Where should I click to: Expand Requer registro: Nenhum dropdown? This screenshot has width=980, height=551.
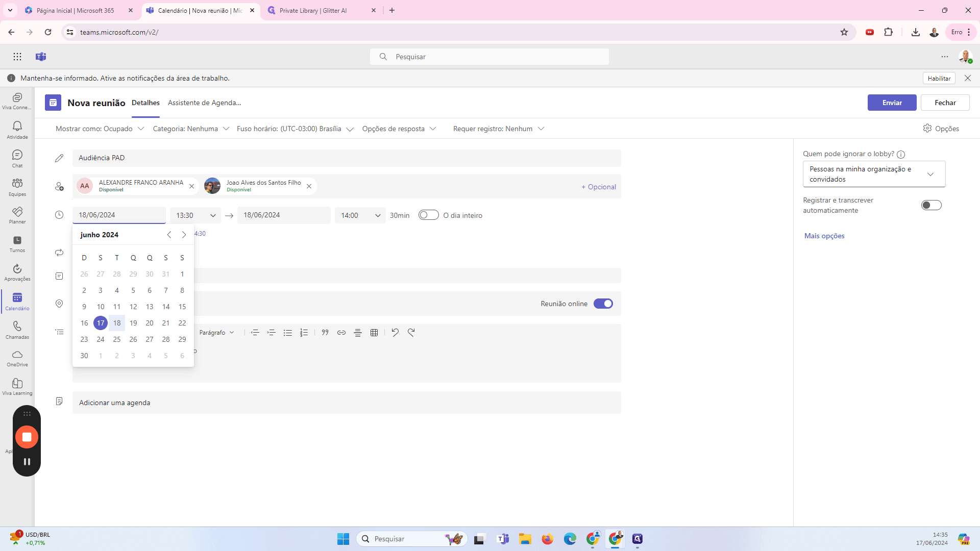click(x=499, y=129)
